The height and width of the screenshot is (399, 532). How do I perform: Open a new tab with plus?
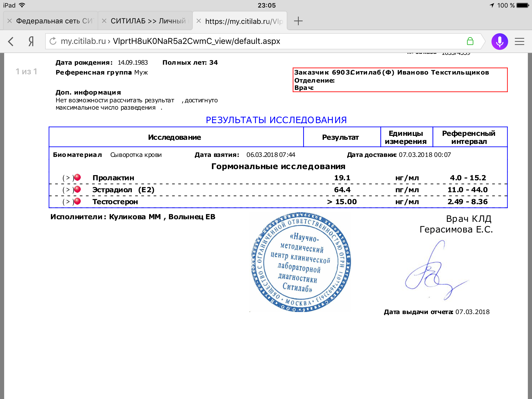point(298,21)
